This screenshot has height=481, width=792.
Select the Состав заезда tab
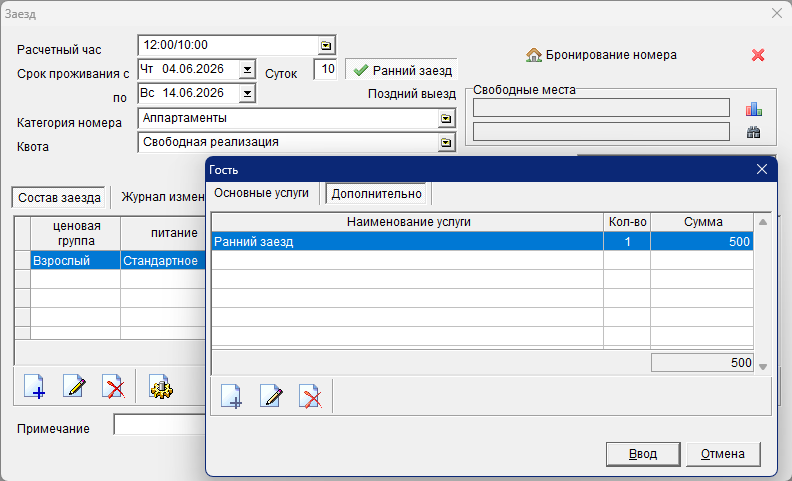pos(59,198)
